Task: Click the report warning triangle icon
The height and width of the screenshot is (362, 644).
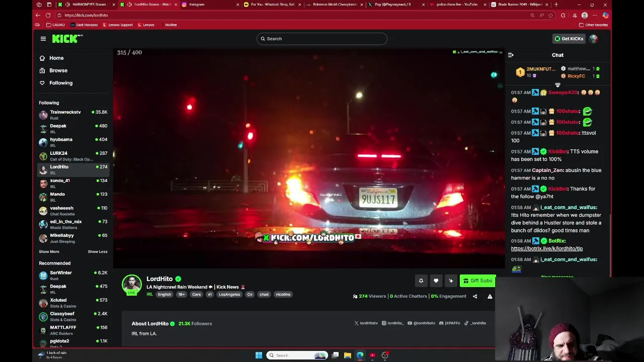Action: tap(490, 296)
